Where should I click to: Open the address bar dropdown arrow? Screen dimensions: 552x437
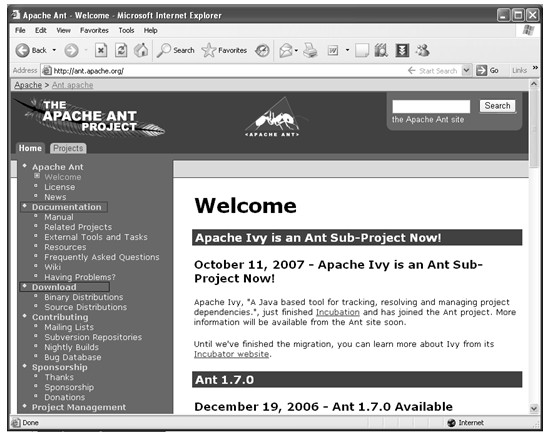click(466, 70)
